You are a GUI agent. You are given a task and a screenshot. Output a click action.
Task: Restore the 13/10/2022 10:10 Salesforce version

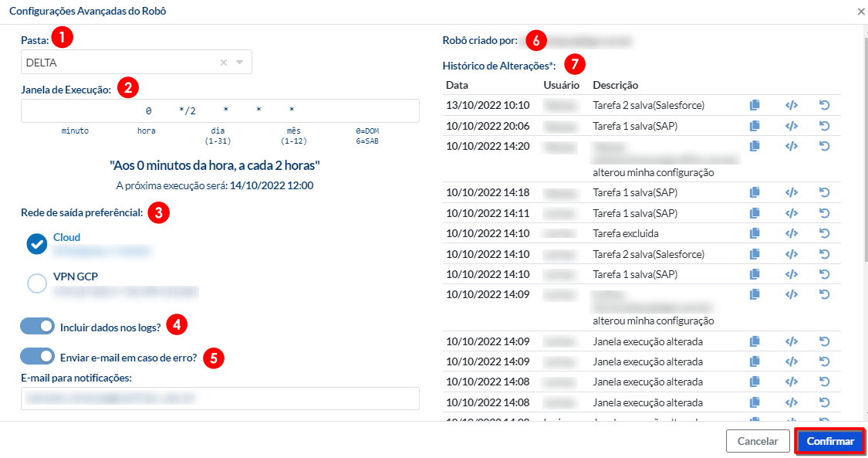coord(824,105)
